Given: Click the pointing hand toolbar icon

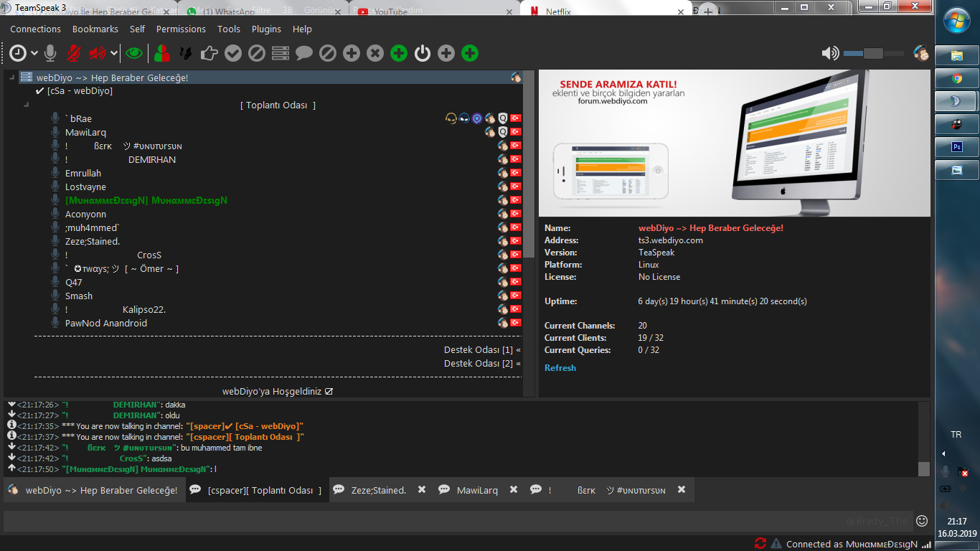Looking at the screenshot, I should pyautogui.click(x=209, y=53).
